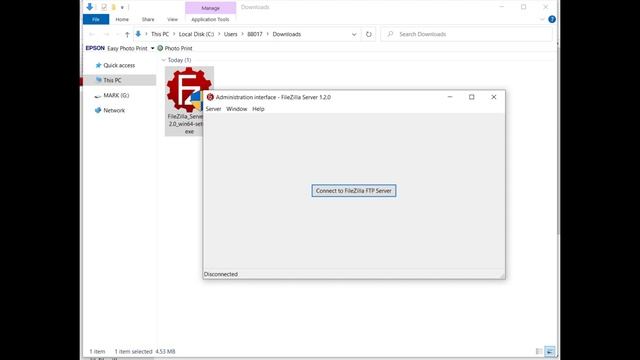
Task: Maximize the FileZilla Server window
Action: [472, 97]
